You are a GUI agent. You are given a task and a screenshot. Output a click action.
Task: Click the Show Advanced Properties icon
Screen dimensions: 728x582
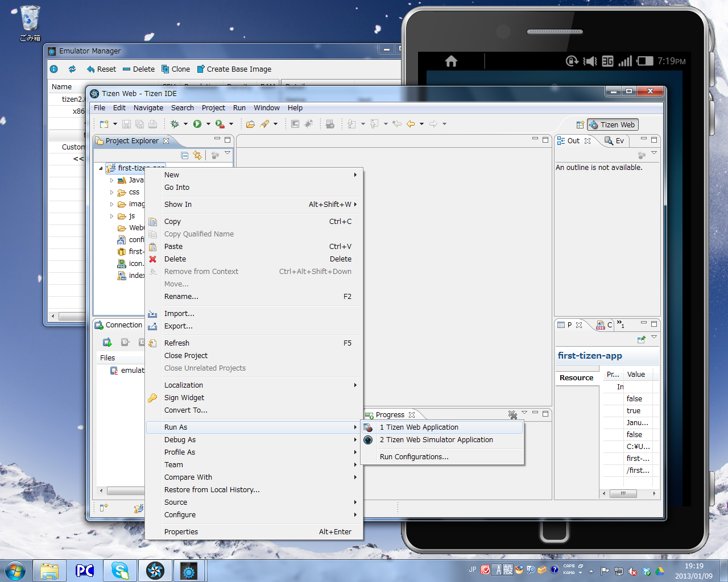tap(642, 339)
